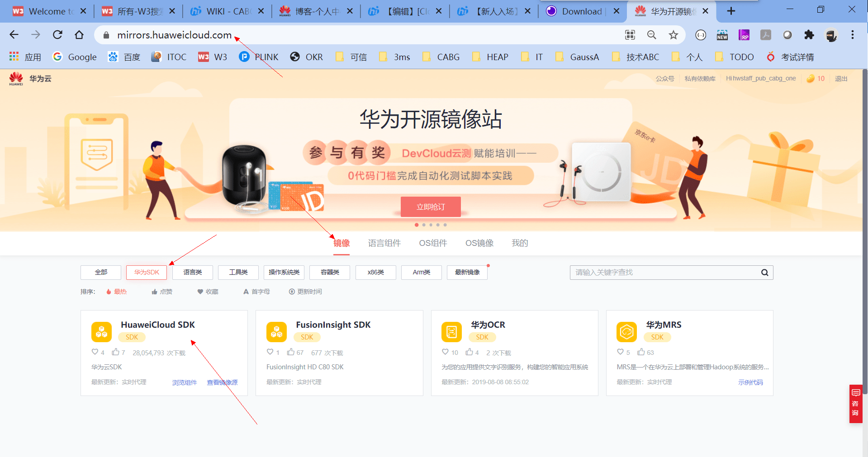Open the 可信 bookmark folder

[351, 57]
